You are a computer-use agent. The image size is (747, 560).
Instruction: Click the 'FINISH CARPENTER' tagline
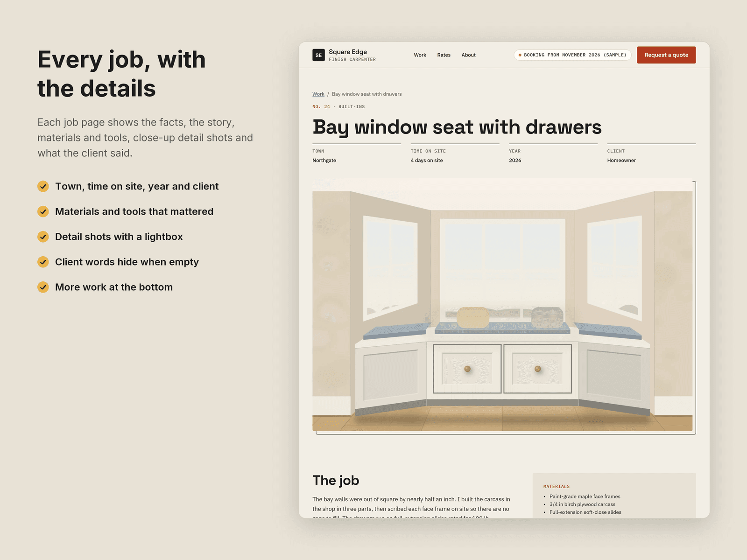point(352,60)
